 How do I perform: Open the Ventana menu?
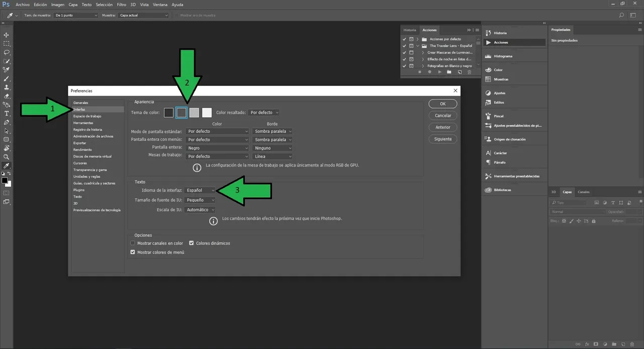point(160,5)
